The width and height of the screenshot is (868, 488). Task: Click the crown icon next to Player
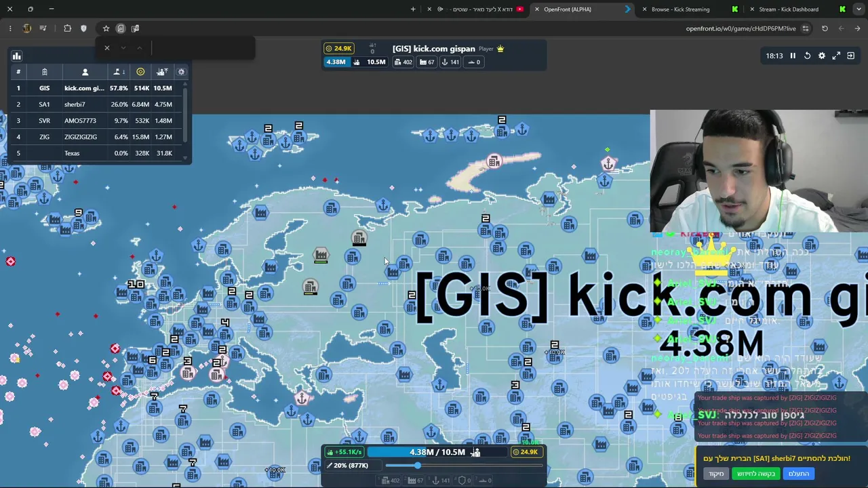(x=500, y=49)
